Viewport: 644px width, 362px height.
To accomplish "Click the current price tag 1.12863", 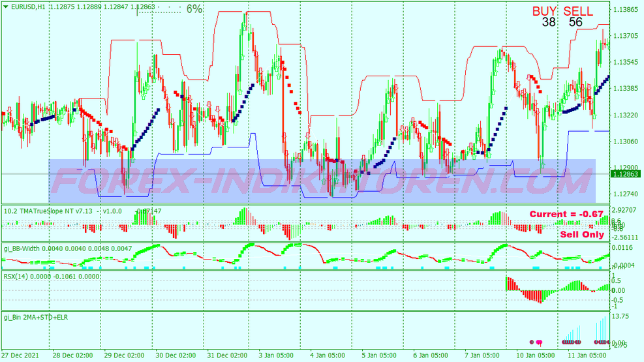I will (626, 174).
